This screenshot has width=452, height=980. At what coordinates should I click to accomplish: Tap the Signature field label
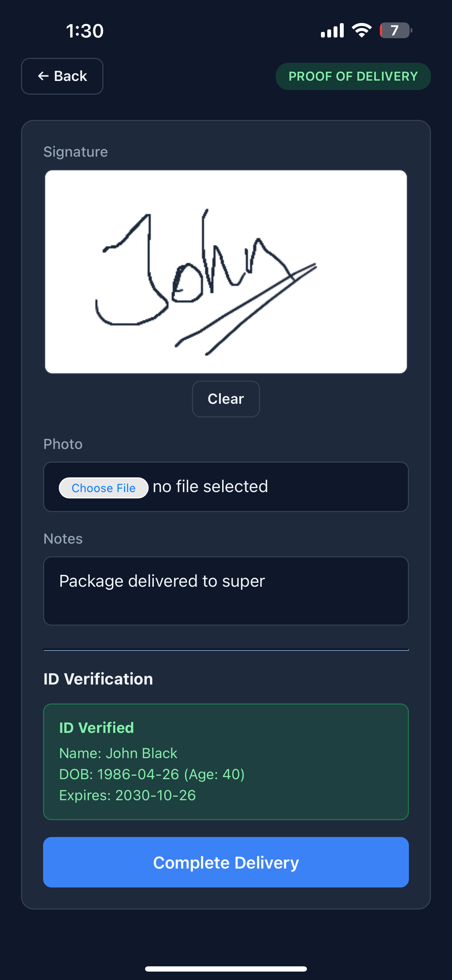point(76,152)
